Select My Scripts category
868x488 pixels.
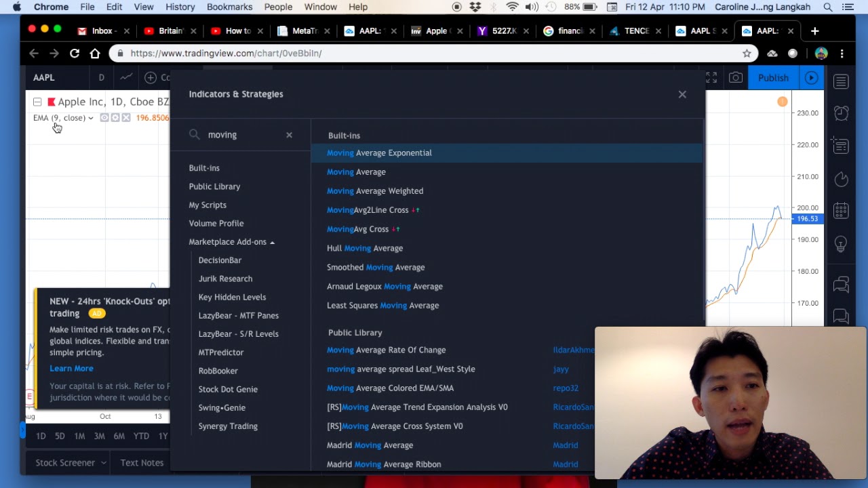[208, 205]
